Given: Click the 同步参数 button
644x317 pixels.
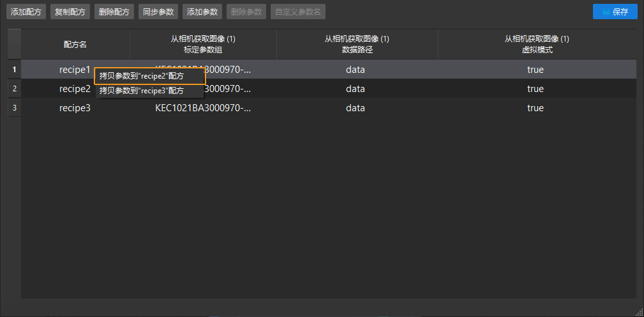Looking at the screenshot, I should point(158,12).
